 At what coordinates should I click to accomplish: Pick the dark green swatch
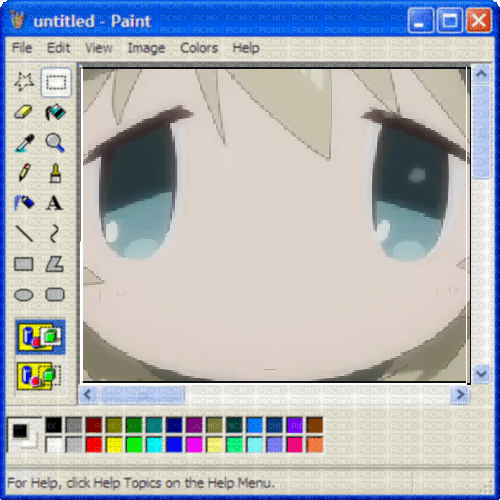tap(134, 425)
